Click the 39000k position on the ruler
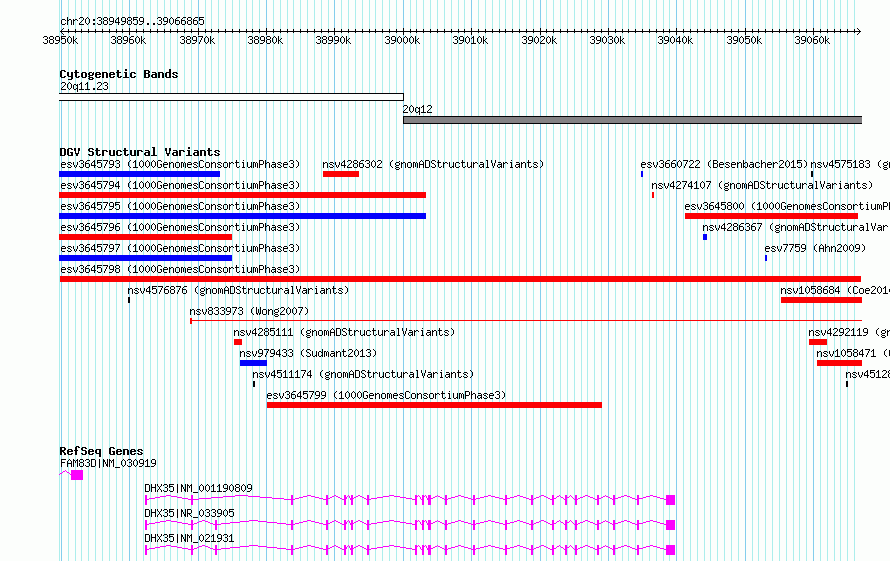 [x=402, y=40]
